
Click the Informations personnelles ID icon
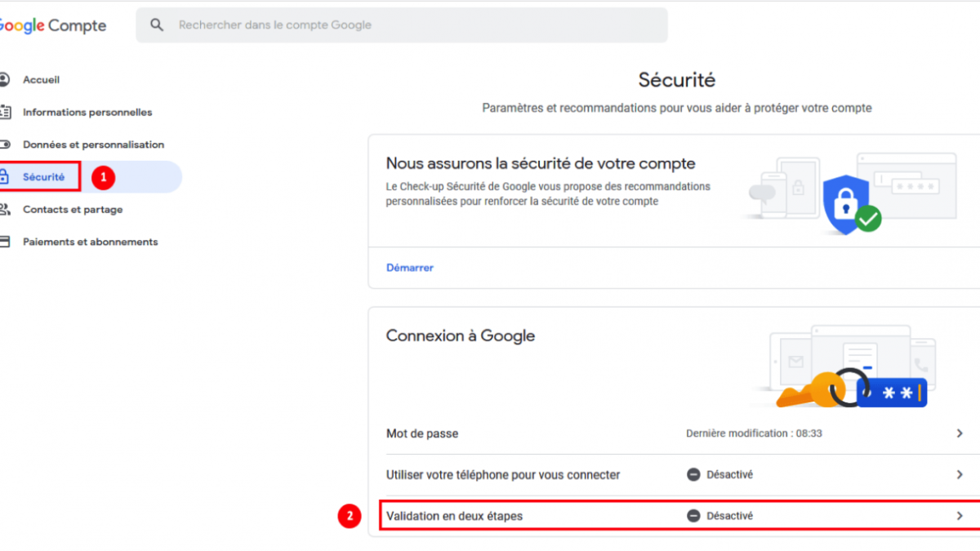pyautogui.click(x=4, y=112)
